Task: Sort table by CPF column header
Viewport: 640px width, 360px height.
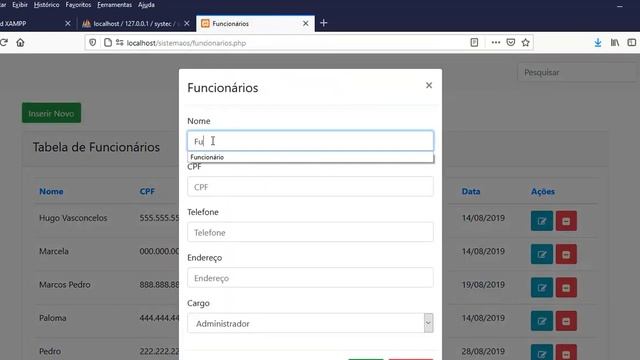Action: (x=147, y=191)
